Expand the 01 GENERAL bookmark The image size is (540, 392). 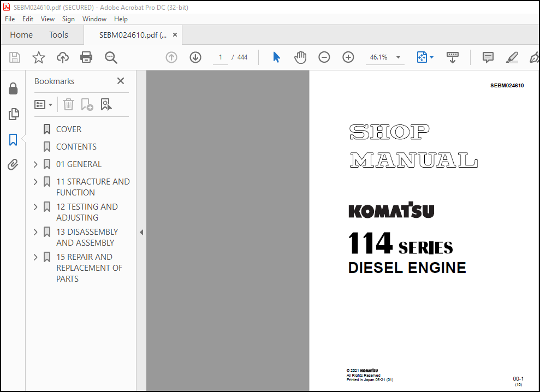pyautogui.click(x=35, y=164)
